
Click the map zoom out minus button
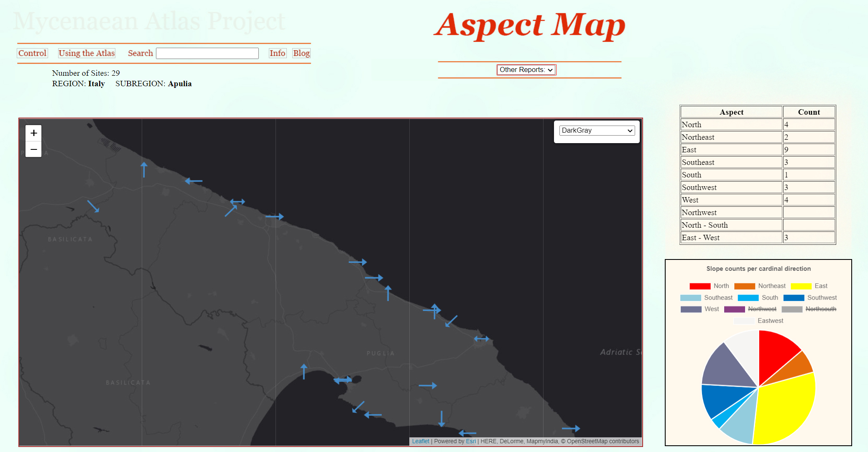33,149
